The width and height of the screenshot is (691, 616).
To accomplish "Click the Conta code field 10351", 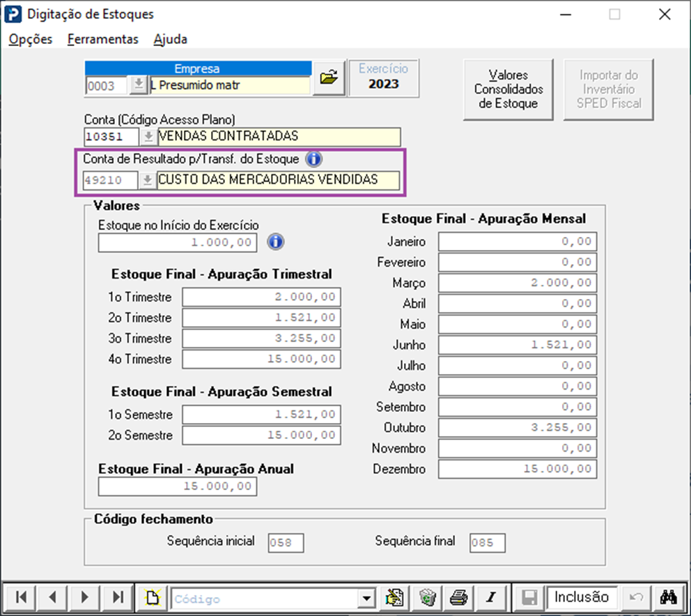I will click(x=111, y=137).
